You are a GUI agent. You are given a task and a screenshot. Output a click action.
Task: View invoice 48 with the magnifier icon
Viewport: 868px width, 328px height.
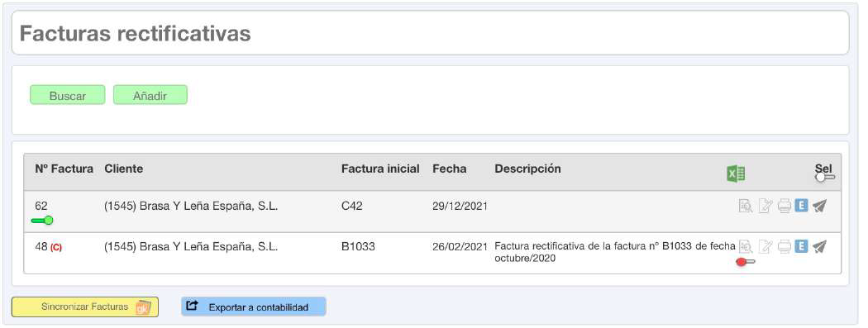745,246
